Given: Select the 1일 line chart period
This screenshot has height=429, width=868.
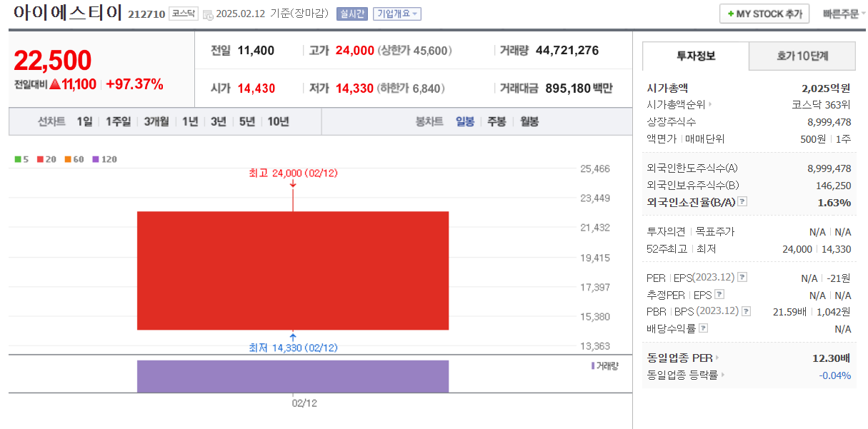Looking at the screenshot, I should tap(84, 121).
